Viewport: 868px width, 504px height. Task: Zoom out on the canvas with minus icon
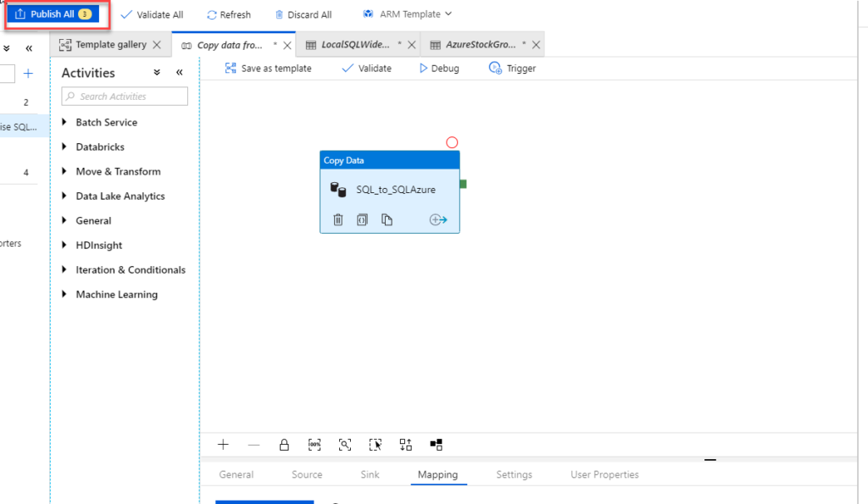coord(253,445)
